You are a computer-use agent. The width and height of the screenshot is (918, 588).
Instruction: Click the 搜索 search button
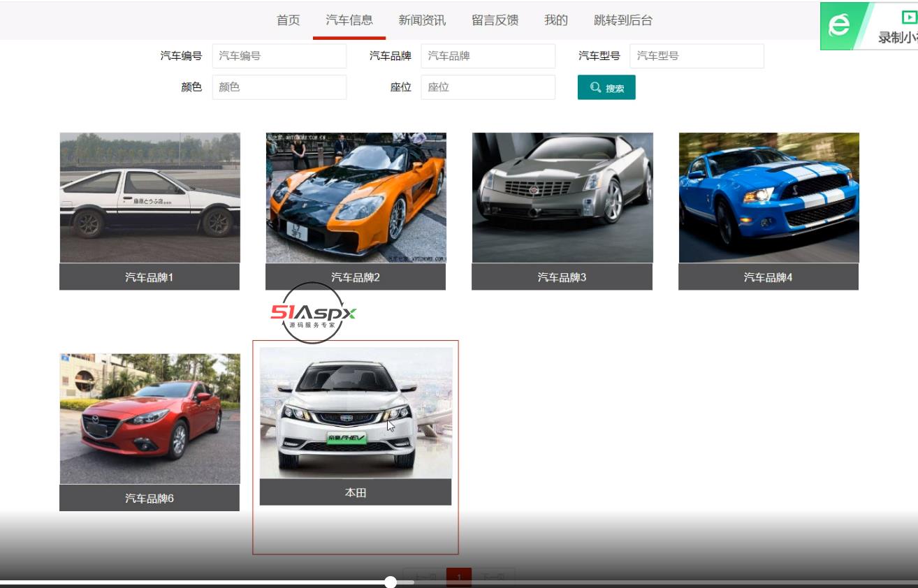[x=606, y=87]
